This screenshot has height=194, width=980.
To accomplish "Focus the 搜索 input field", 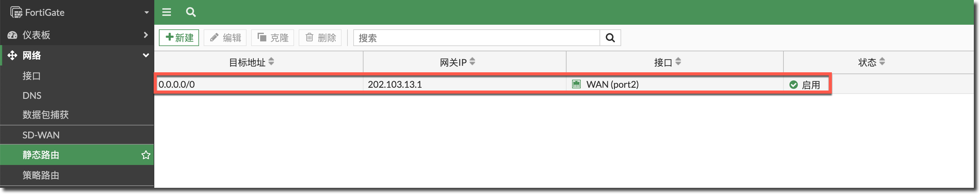I will coord(476,38).
